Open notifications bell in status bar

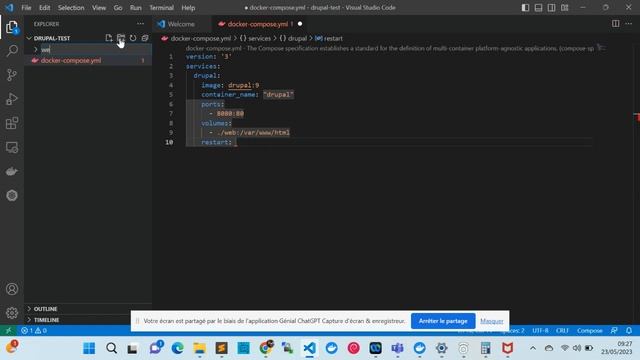[629, 331]
